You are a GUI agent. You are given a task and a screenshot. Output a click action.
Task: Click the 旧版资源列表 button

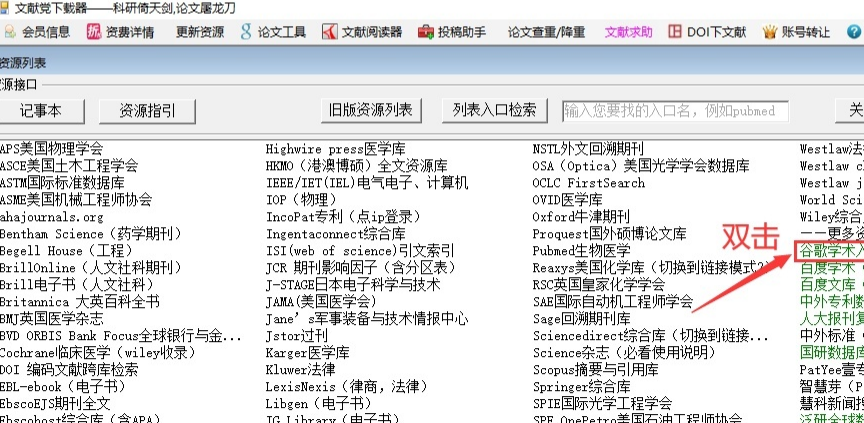tap(371, 110)
